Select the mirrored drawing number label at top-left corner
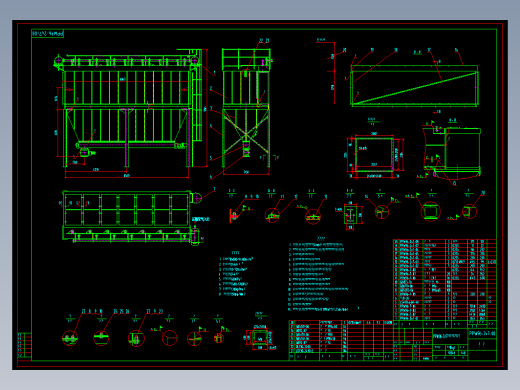 click(48, 34)
